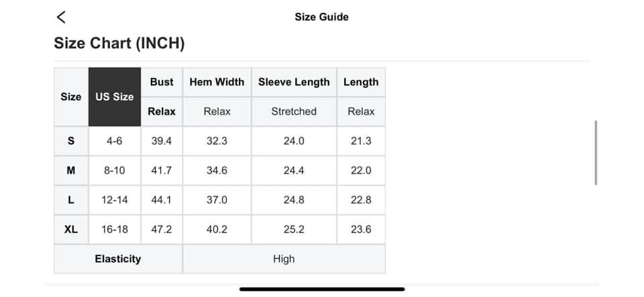This screenshot has height=297, width=644.
Task: Click the 47.2 bust measurement for XL
Action: coord(162,230)
